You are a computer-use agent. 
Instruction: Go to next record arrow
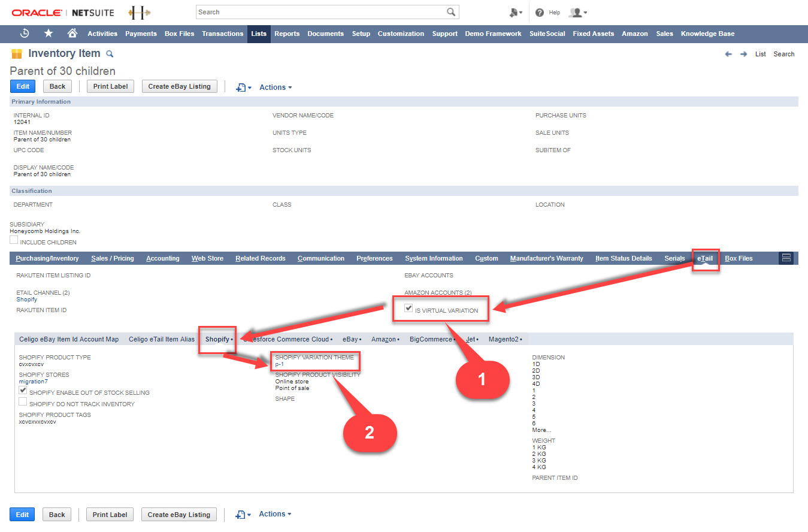tap(744, 54)
